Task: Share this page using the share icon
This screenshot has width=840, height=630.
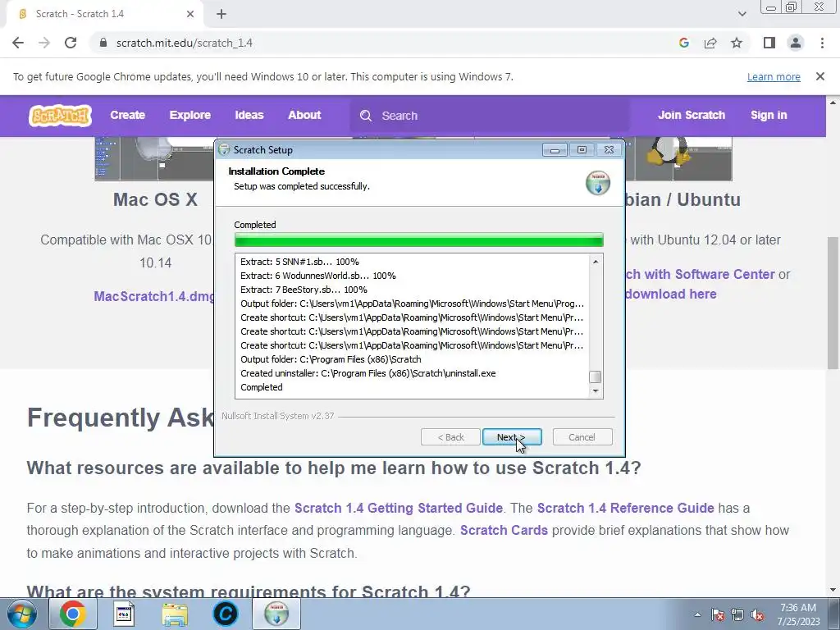Action: [710, 43]
